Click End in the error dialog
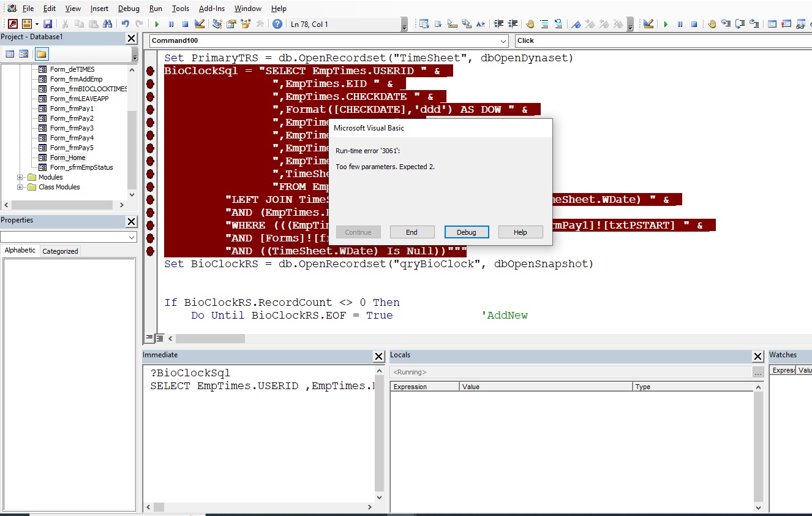The image size is (812, 516). [x=412, y=232]
